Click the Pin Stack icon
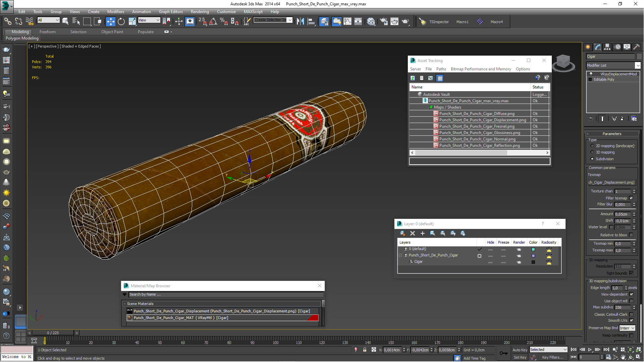 [x=591, y=119]
